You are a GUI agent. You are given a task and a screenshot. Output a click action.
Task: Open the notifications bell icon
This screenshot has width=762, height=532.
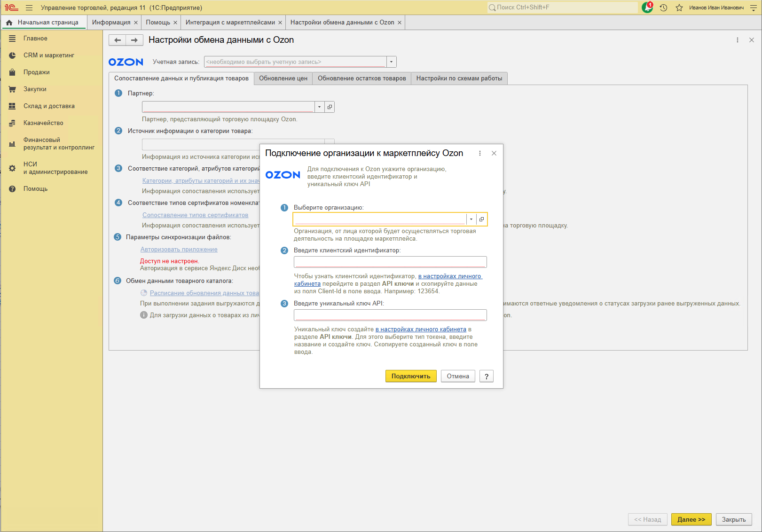(x=647, y=8)
